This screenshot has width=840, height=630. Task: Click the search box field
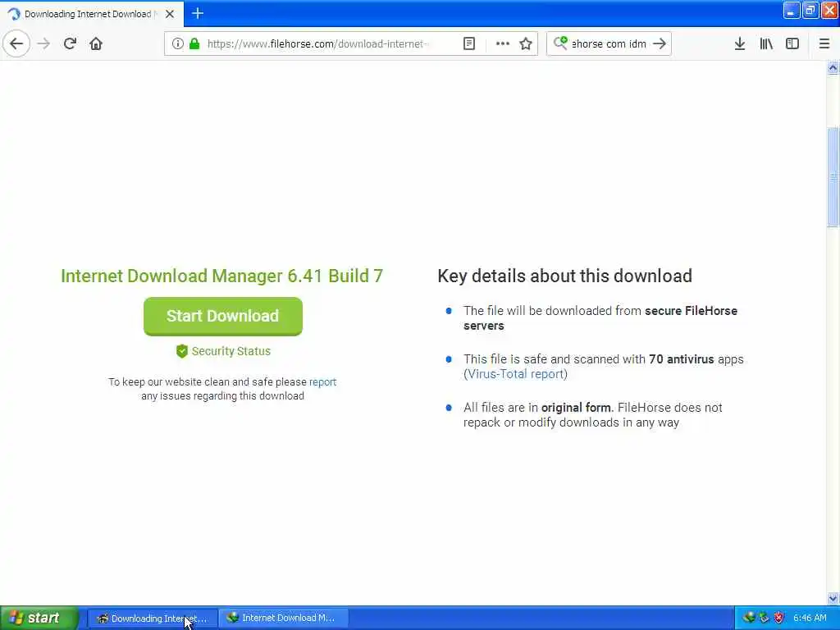(609, 43)
